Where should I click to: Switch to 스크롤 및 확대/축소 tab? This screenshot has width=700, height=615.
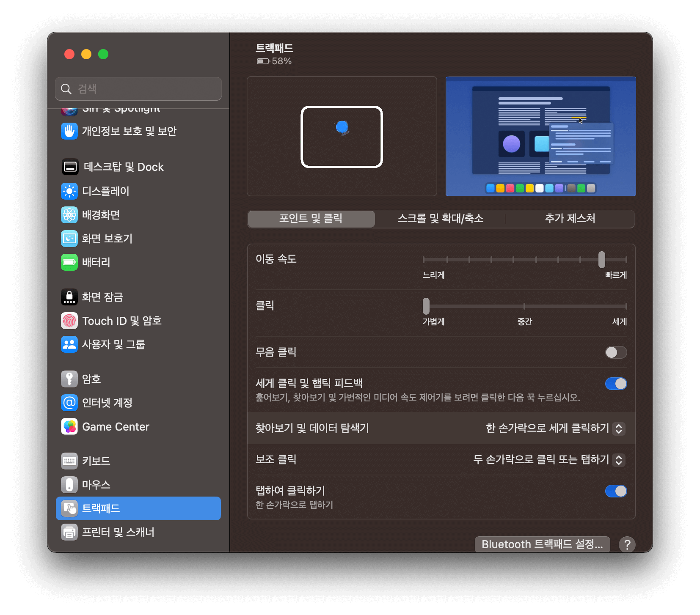(x=440, y=219)
